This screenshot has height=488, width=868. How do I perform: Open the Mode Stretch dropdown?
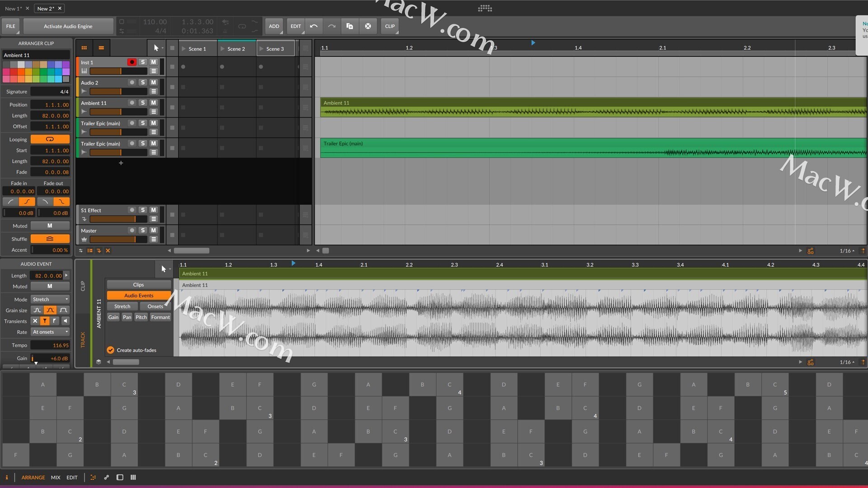tap(50, 299)
